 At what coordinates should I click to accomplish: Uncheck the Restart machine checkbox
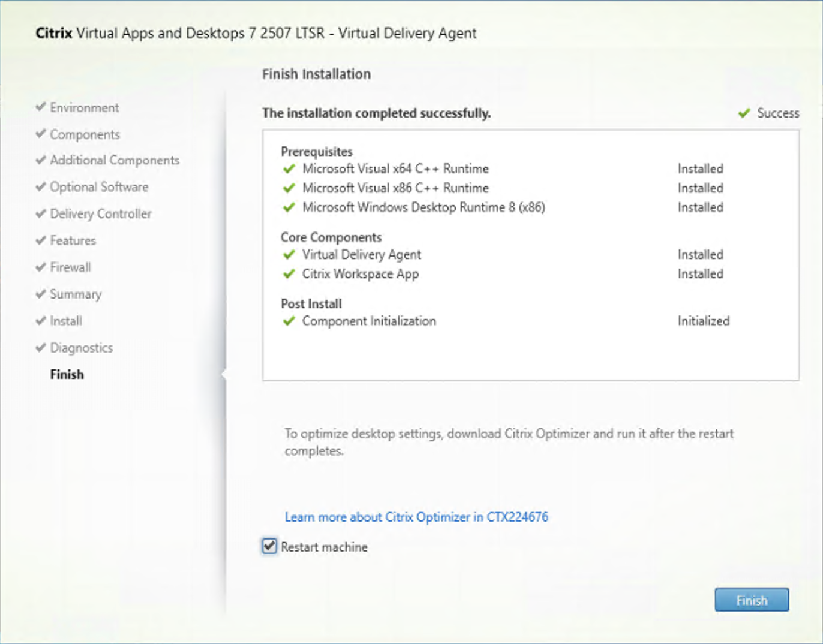click(x=269, y=546)
